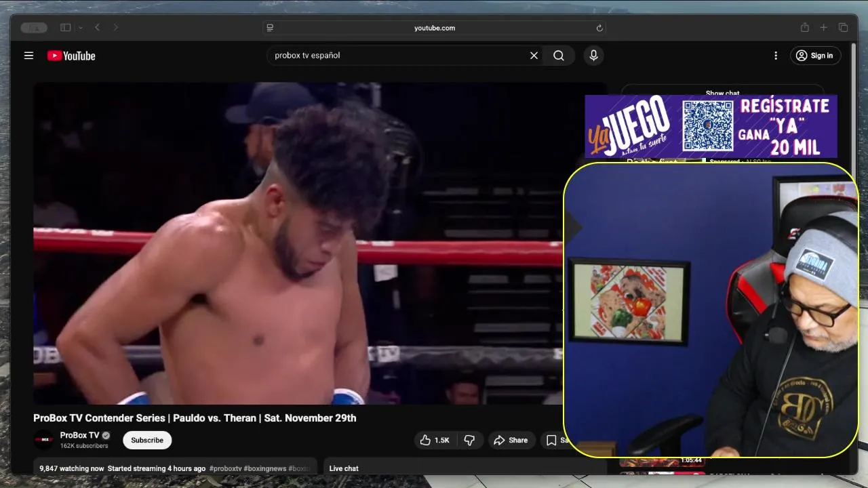The width and height of the screenshot is (868, 488).
Task: Click '162K subscribers' text
Action: point(84,446)
